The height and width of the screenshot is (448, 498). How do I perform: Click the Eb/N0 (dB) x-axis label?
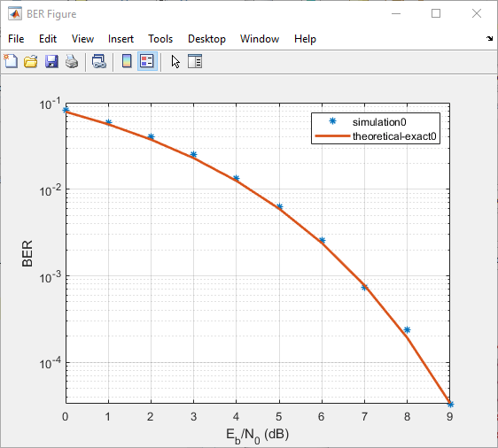coord(257,436)
